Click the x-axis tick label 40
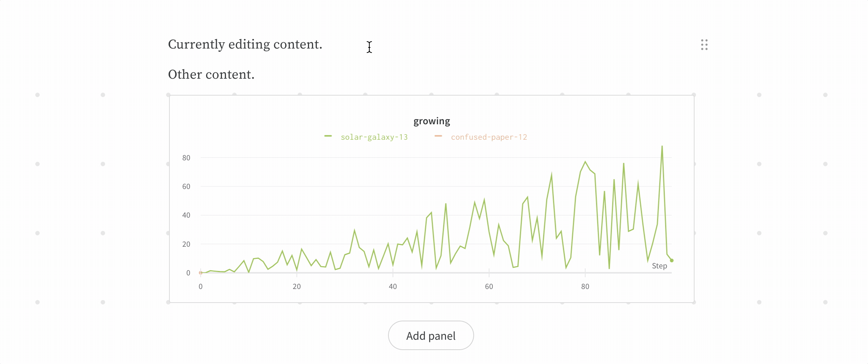Viewport: 868px width, 364px height. (x=393, y=287)
